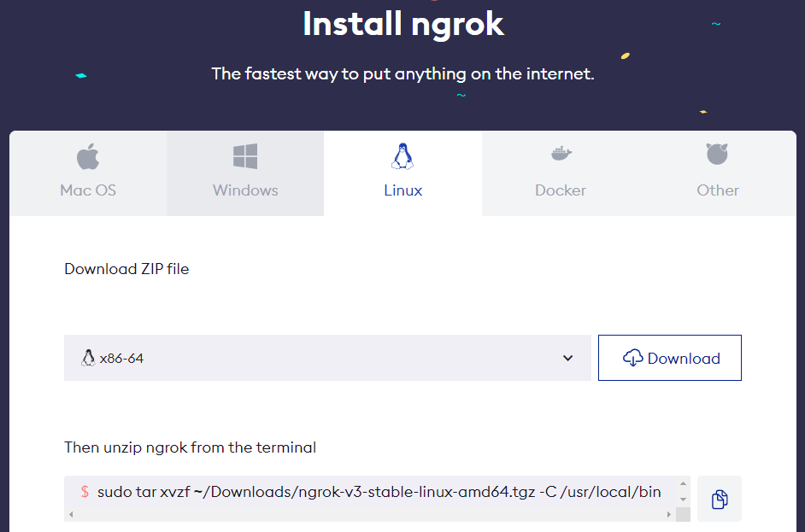The width and height of the screenshot is (805, 532).
Task: Copy the tar command with the clipboard icon
Action: [x=720, y=499]
